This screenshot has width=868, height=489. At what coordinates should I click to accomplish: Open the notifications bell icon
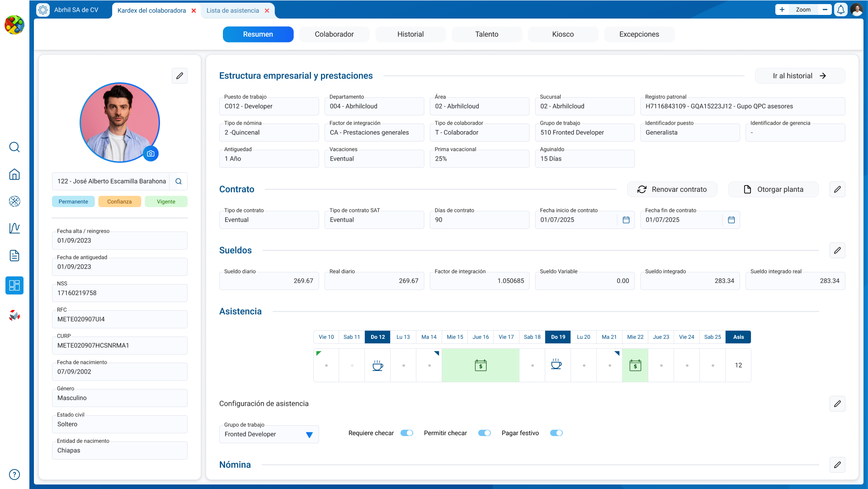pos(840,10)
